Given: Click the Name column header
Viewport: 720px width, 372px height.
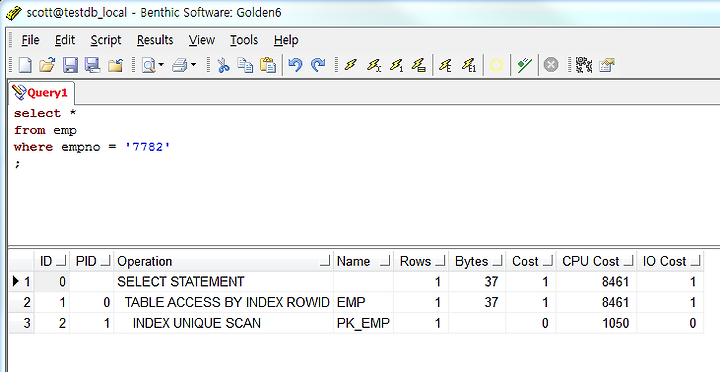Looking at the screenshot, I should click(x=363, y=261).
